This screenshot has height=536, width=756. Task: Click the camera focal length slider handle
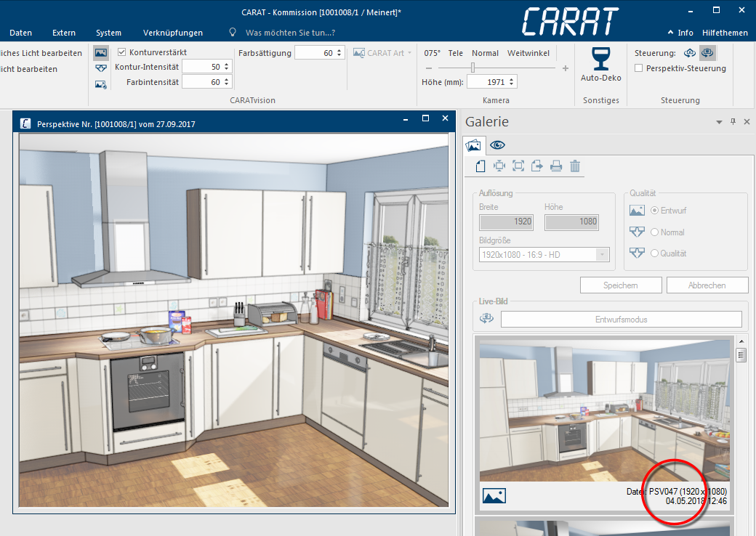coord(472,68)
